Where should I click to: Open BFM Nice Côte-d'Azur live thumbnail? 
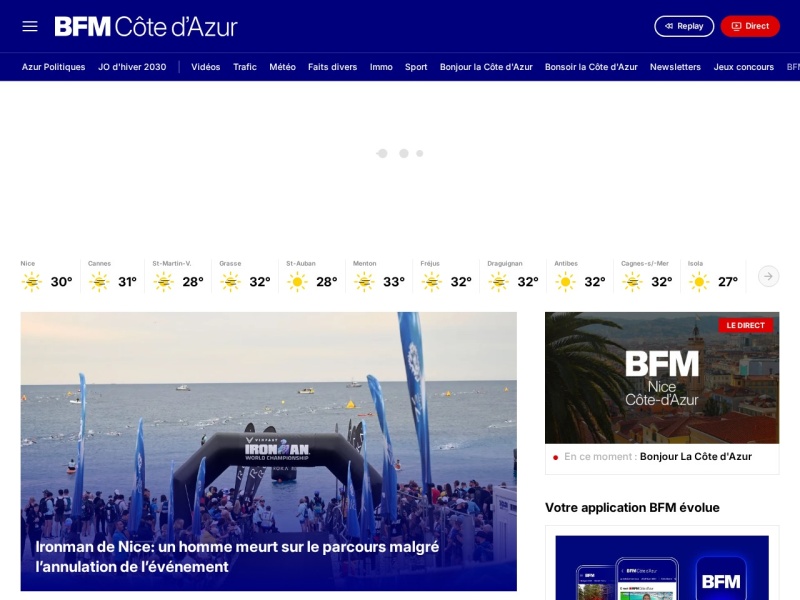(x=662, y=378)
